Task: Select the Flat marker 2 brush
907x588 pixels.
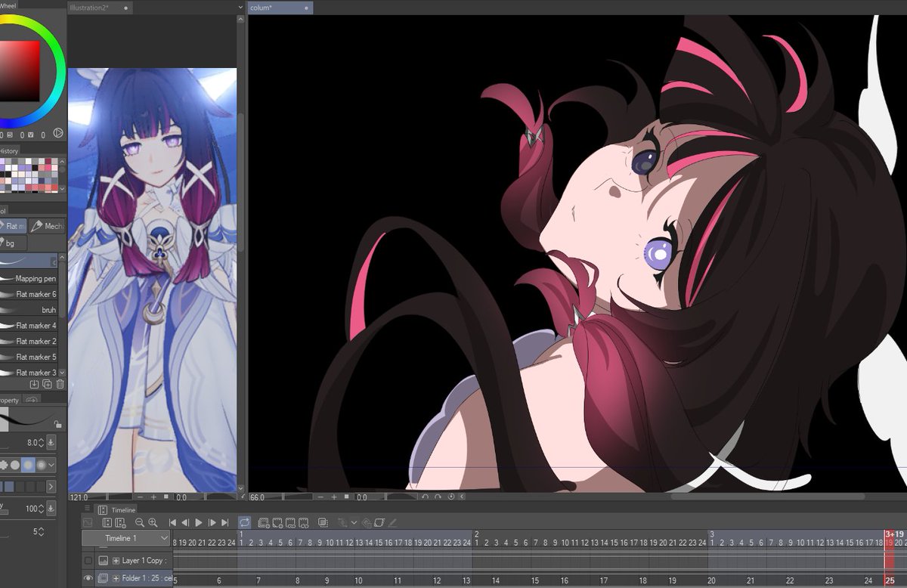Action: [29, 342]
